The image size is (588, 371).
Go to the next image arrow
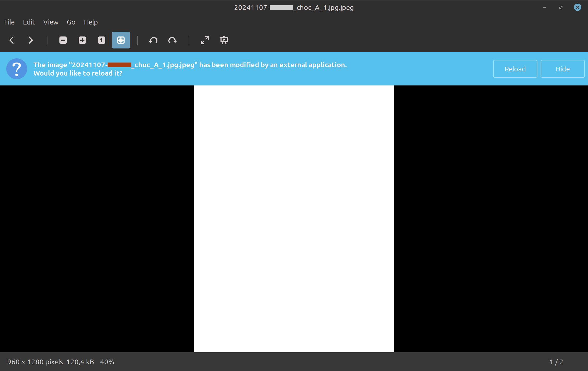pos(30,40)
